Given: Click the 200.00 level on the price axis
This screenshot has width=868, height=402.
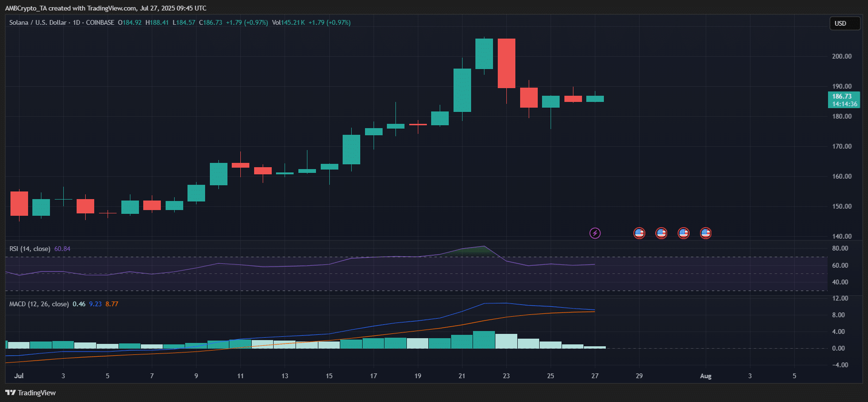Looking at the screenshot, I should 841,56.
